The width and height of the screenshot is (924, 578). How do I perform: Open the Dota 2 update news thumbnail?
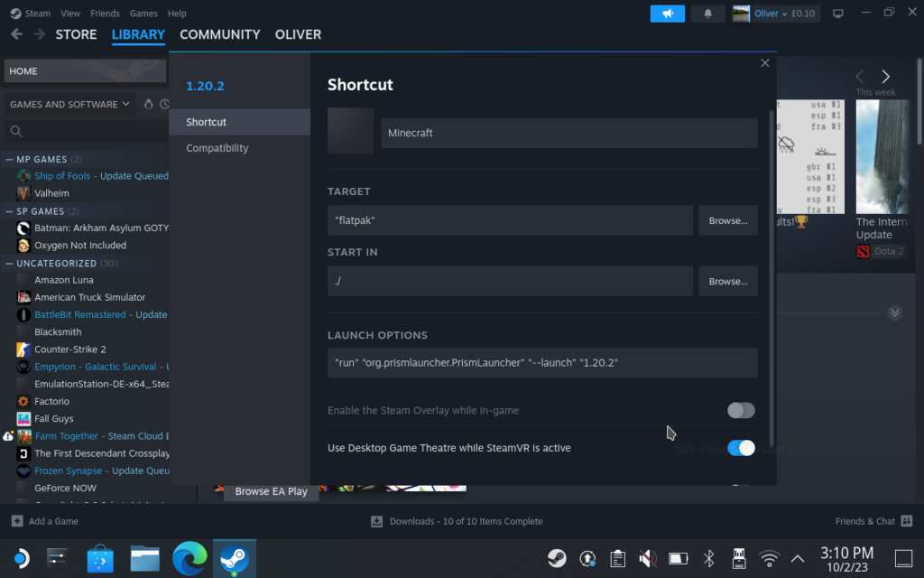[x=882, y=157]
